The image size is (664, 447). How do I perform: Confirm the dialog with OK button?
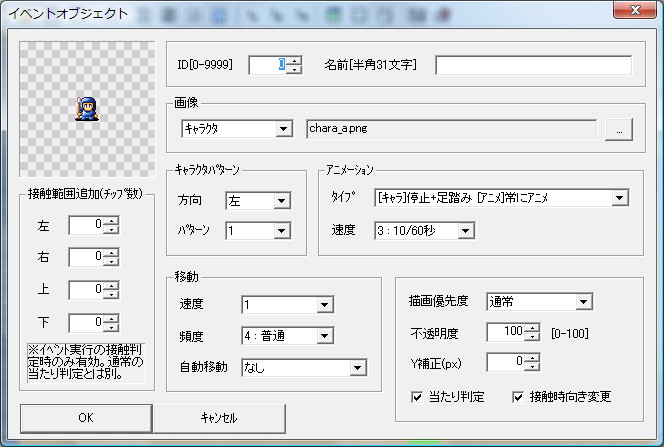coord(86,418)
